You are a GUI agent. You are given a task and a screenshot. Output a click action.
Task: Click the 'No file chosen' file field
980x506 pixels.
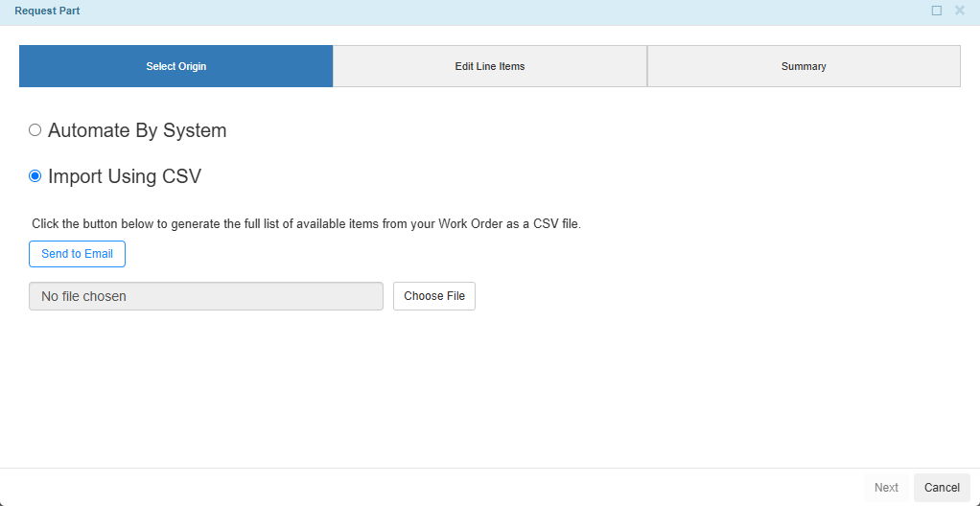[206, 296]
